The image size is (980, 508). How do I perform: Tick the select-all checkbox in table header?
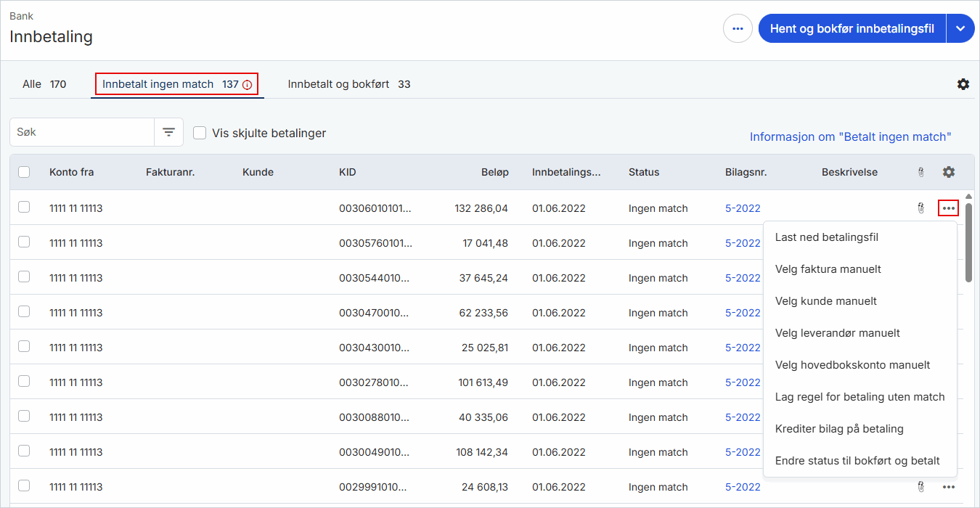tap(24, 172)
